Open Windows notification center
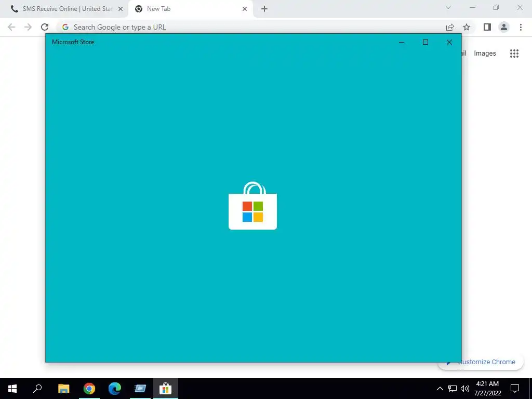 click(515, 389)
